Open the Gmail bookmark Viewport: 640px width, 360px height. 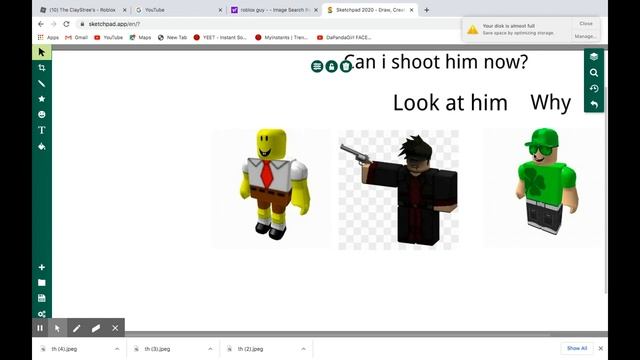pyautogui.click(x=76, y=37)
